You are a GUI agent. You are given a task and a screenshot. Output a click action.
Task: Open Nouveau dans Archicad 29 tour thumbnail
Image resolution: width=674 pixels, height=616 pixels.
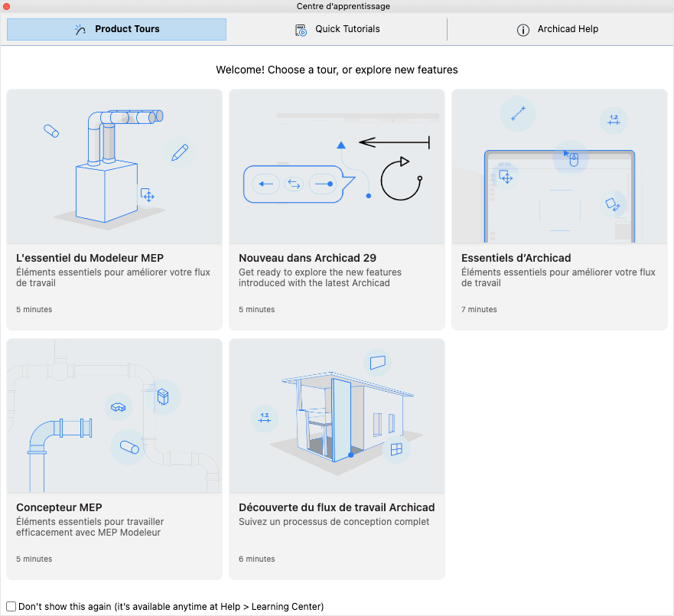pos(337,166)
